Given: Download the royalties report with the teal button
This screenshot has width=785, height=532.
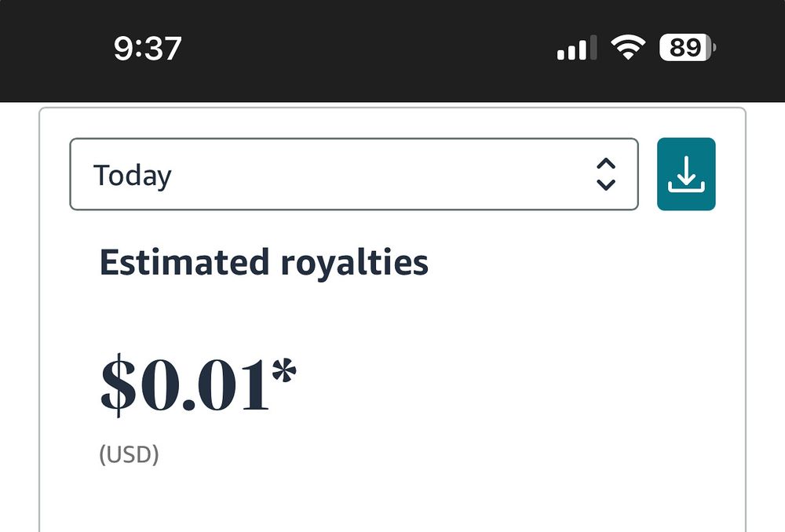Looking at the screenshot, I should 686,174.
